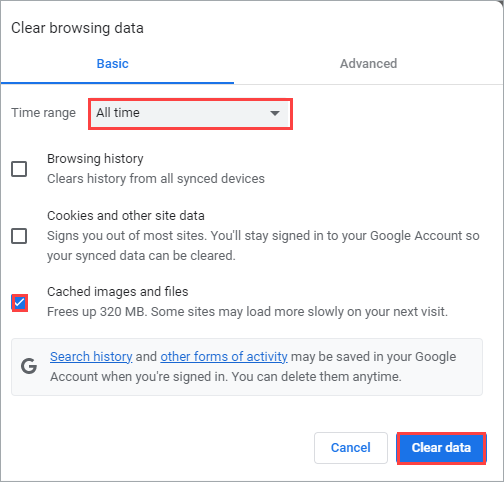
Task: Select the Basic tab
Action: pos(113,64)
